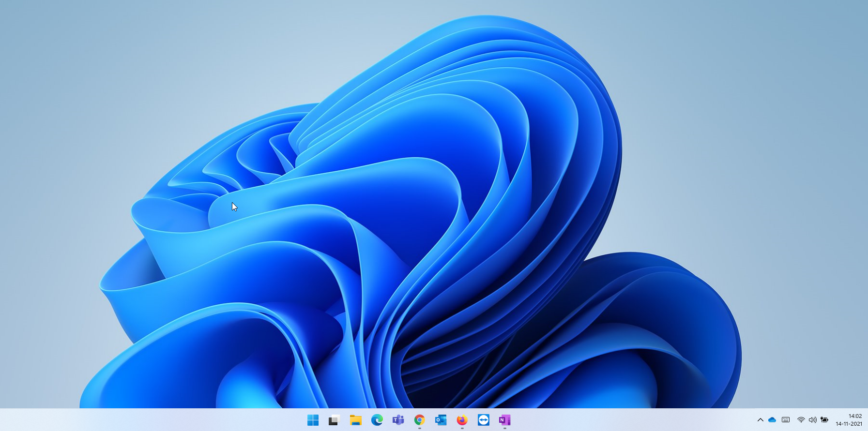
Task: Show hidden system tray icons
Action: click(761, 420)
